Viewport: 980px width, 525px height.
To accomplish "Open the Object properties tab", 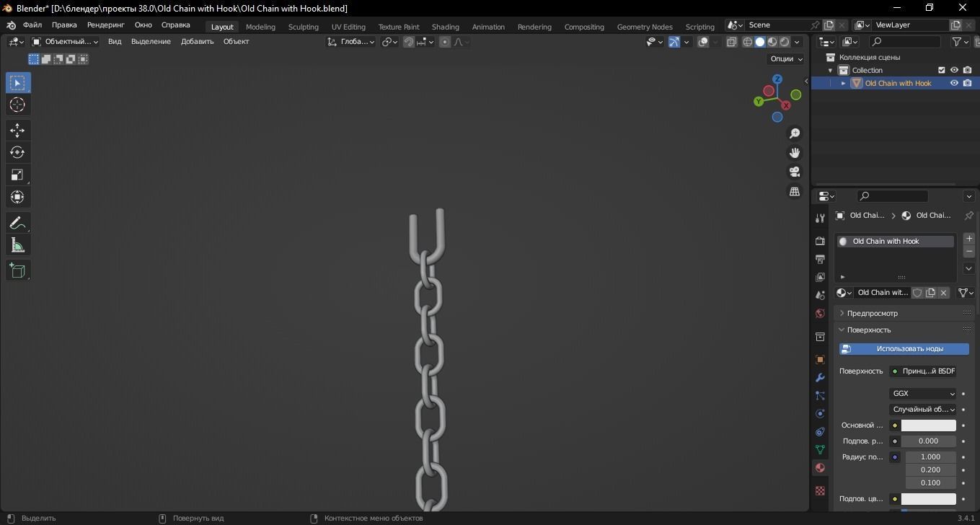I will click(x=820, y=360).
